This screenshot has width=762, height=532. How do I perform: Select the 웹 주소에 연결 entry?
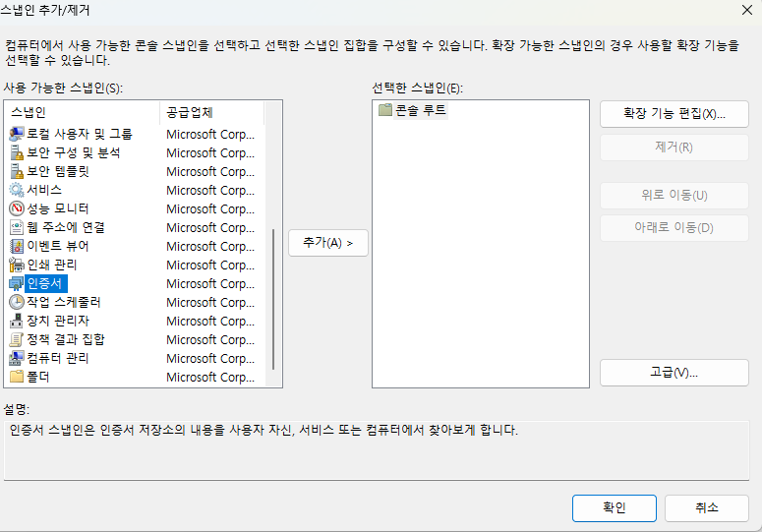(66, 227)
